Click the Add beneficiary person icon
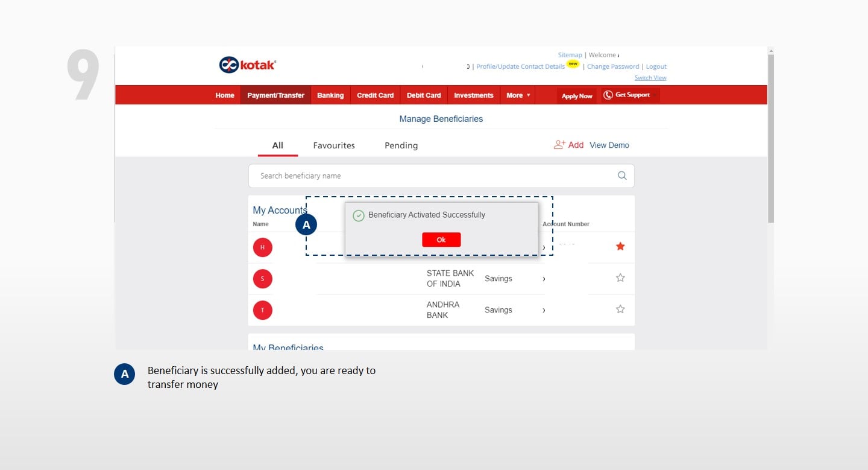Viewport: 868px width, 470px height. pos(559,145)
